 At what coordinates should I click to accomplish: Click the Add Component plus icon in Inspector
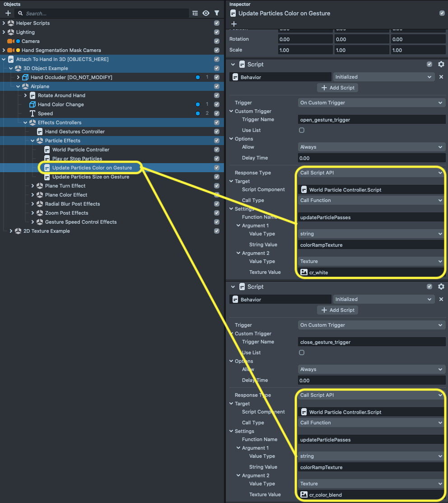point(233,24)
